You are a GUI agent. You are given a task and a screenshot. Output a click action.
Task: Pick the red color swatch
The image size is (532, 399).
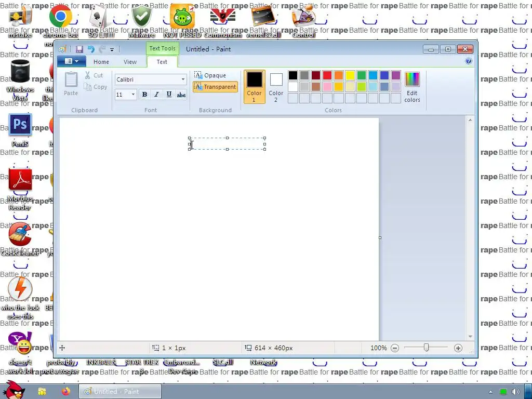click(x=327, y=75)
